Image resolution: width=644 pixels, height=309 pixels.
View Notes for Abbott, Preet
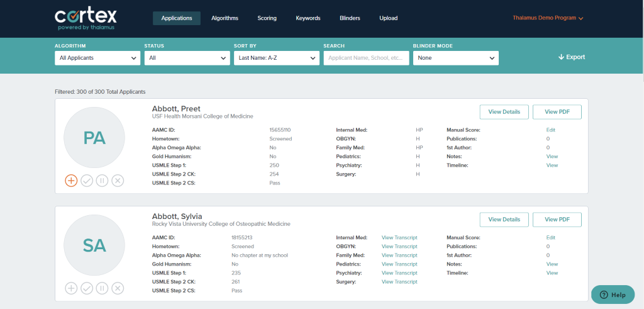pos(552,157)
